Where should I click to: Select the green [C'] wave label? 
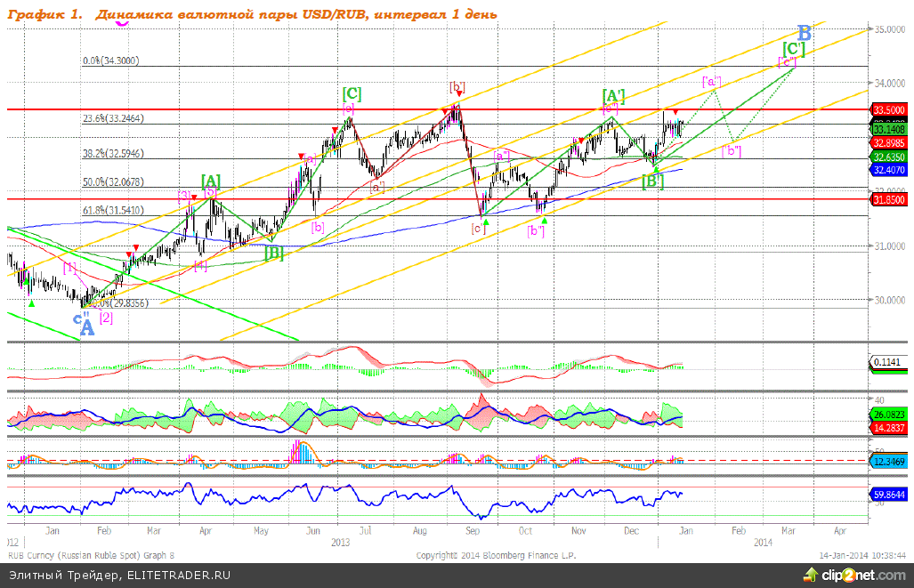pyautogui.click(x=793, y=49)
